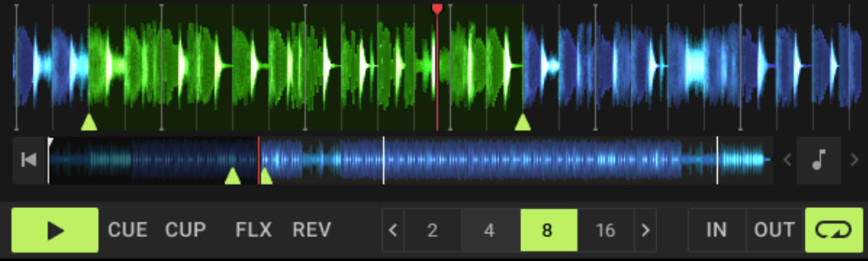Toggle the green loop active icon
This screenshot has height=261, width=868.
tap(834, 230)
